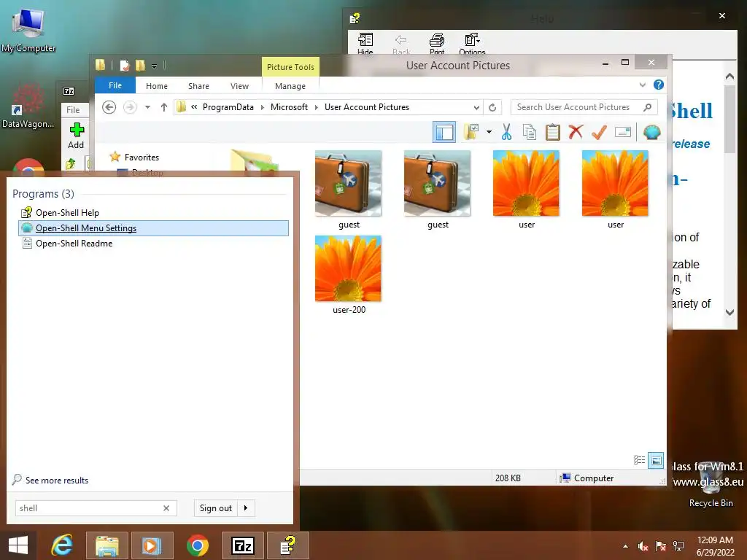Open the address bar history dropdown
The height and width of the screenshot is (560, 747).
[x=476, y=107]
